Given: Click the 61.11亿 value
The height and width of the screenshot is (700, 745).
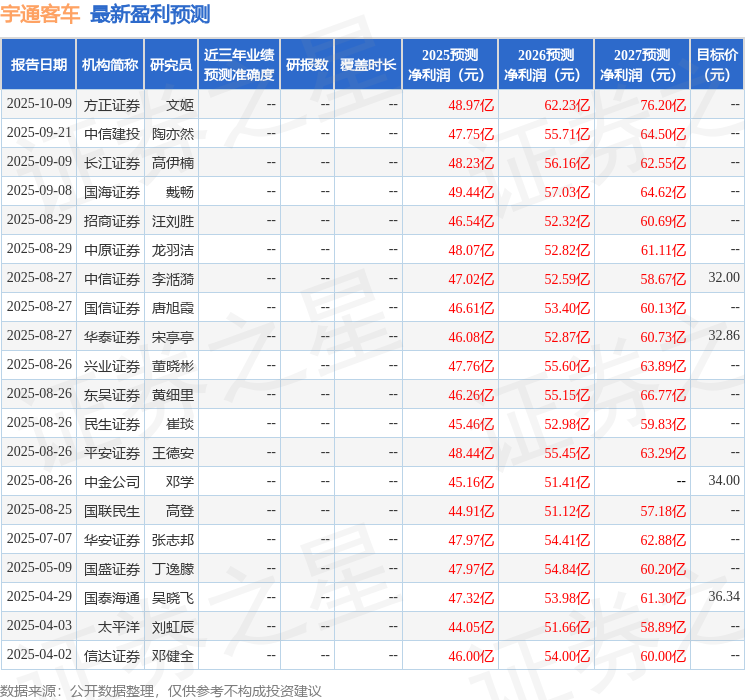Looking at the screenshot, I should [x=663, y=250].
